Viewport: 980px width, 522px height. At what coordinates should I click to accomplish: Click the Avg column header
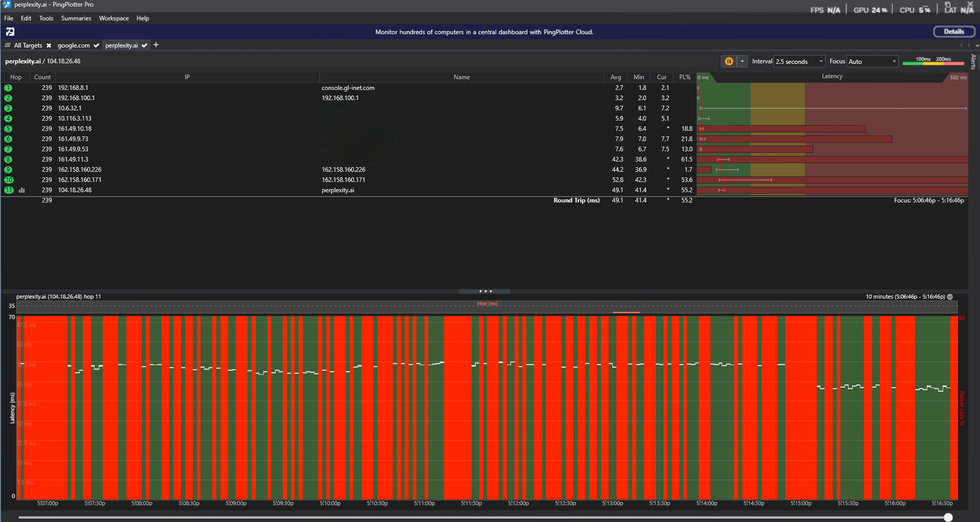pos(615,77)
